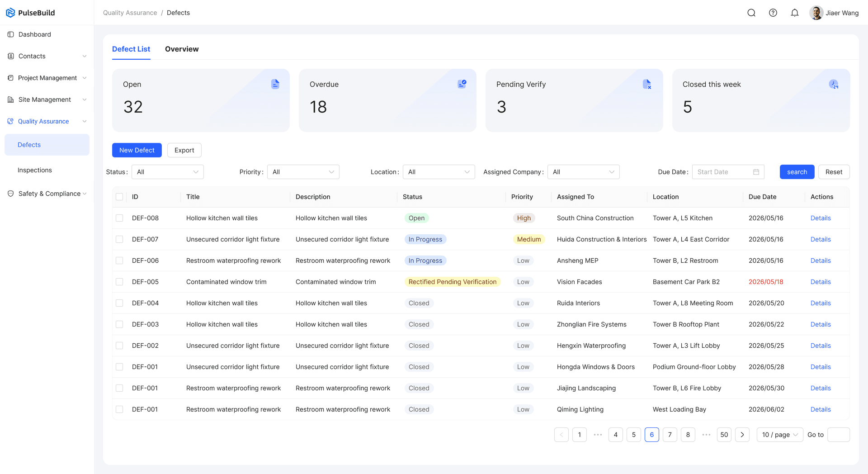
Task: Click the Export button
Action: coord(184,150)
